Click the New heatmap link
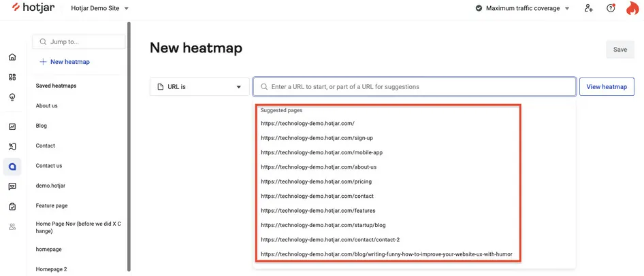The width and height of the screenshot is (644, 276). [70, 62]
